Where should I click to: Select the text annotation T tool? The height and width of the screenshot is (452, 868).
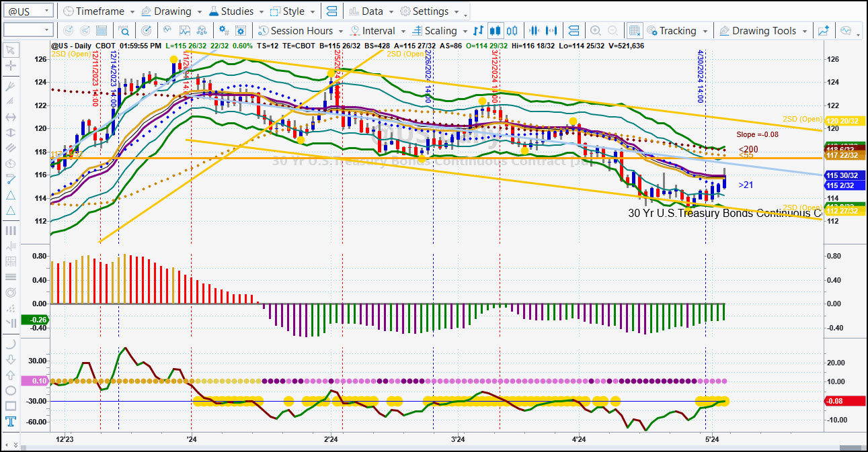click(x=11, y=422)
